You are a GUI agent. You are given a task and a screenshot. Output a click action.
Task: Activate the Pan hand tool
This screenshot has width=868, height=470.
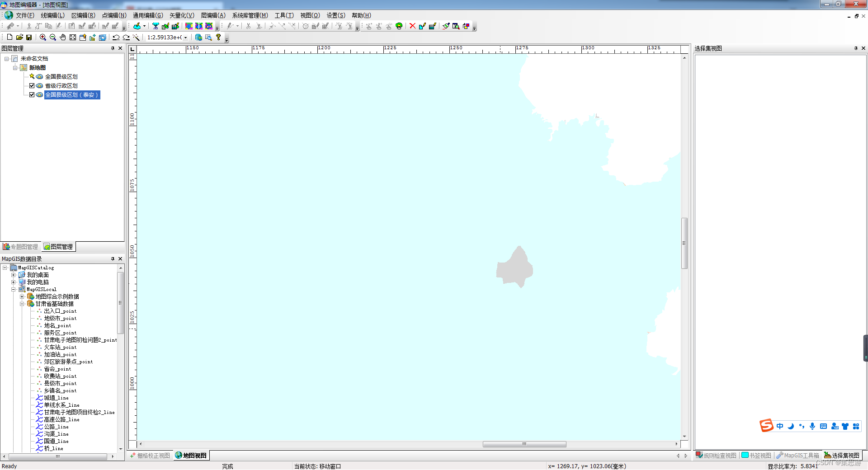62,38
